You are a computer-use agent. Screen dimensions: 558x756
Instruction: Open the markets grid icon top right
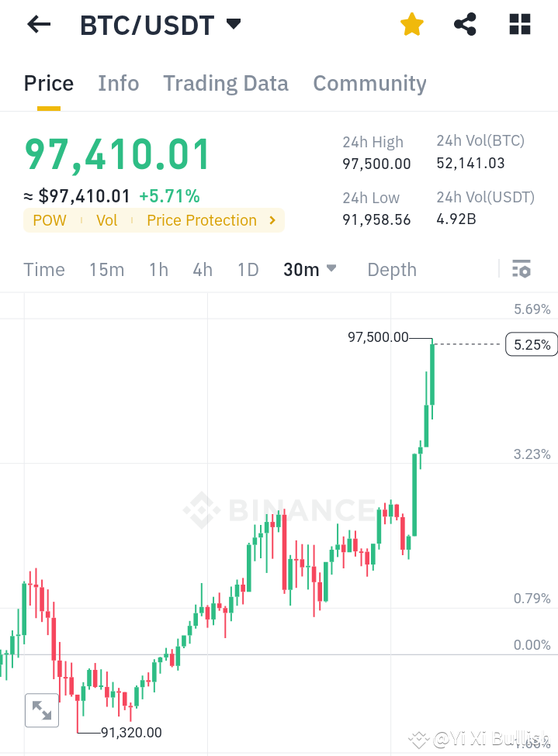pyautogui.click(x=519, y=24)
